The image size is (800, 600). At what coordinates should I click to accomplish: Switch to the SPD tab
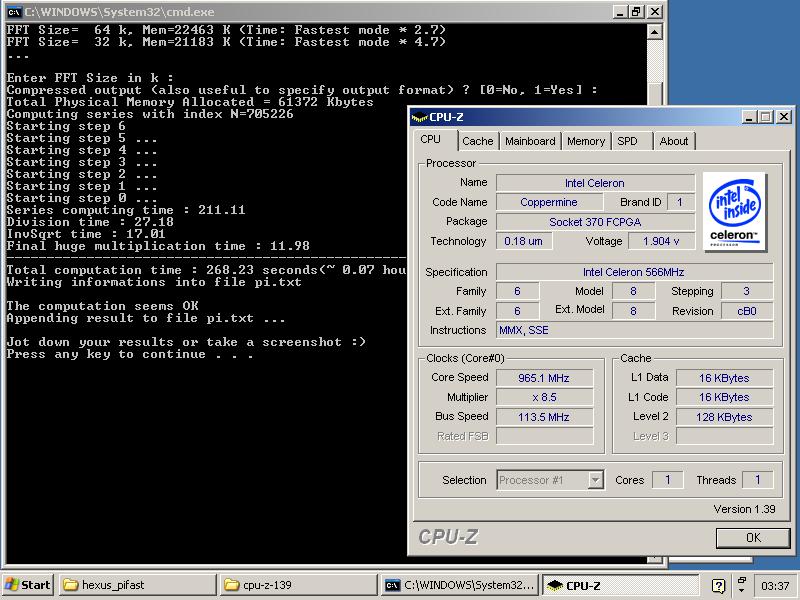(628, 141)
